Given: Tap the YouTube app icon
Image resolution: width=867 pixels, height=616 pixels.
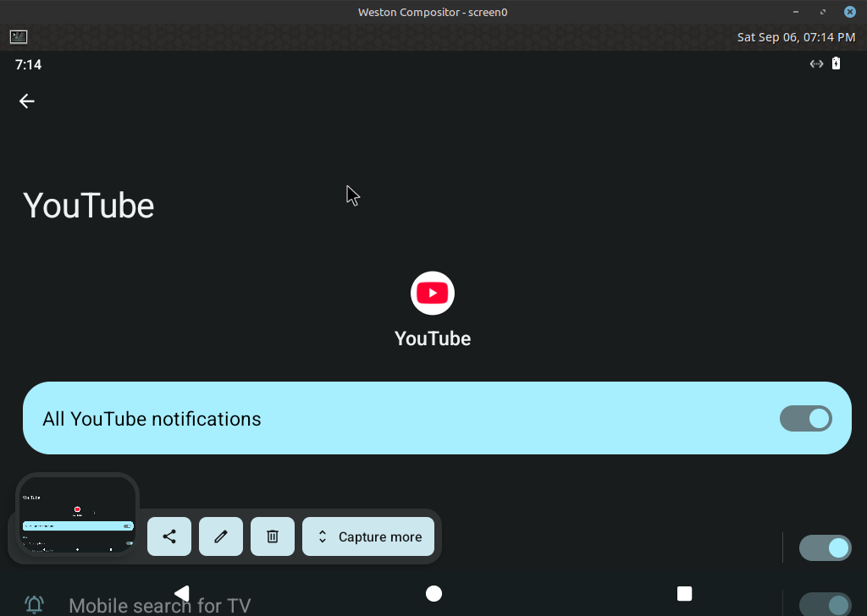Looking at the screenshot, I should pos(433,293).
